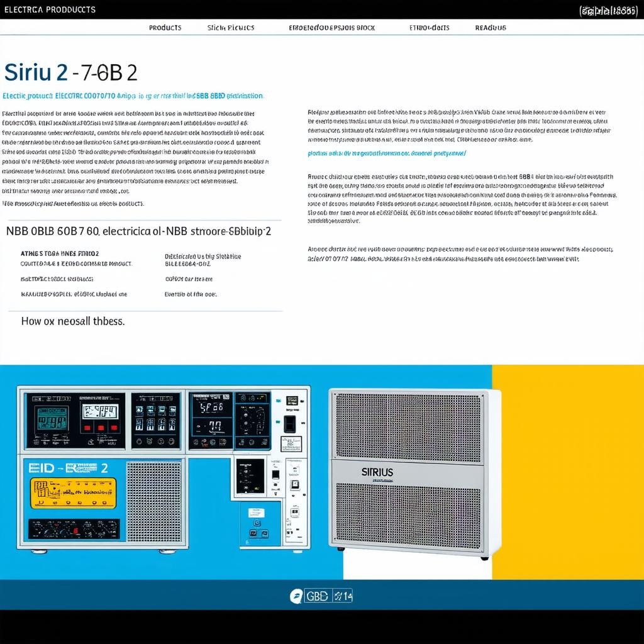Open the PRODUCTS menu in the navigation bar

[x=165, y=28]
